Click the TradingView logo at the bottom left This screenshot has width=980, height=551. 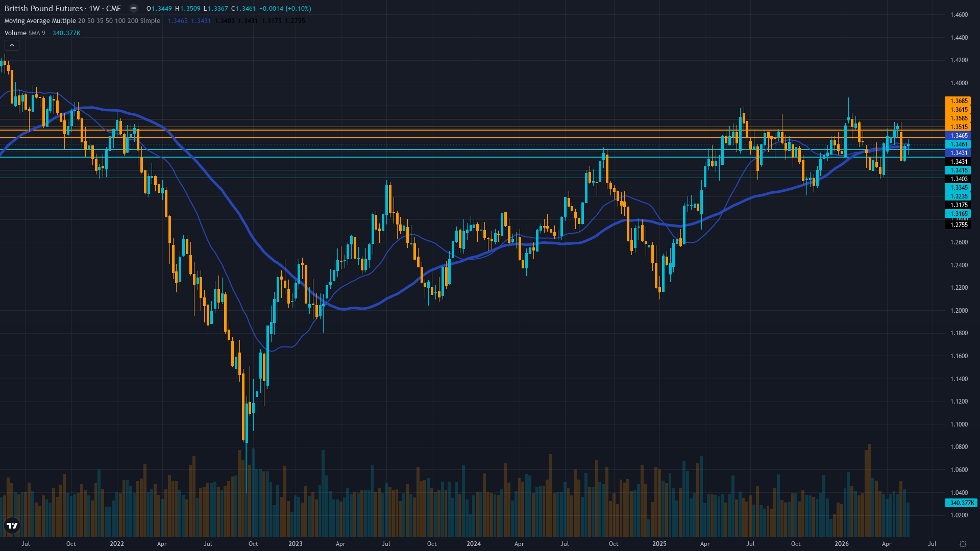(12, 525)
